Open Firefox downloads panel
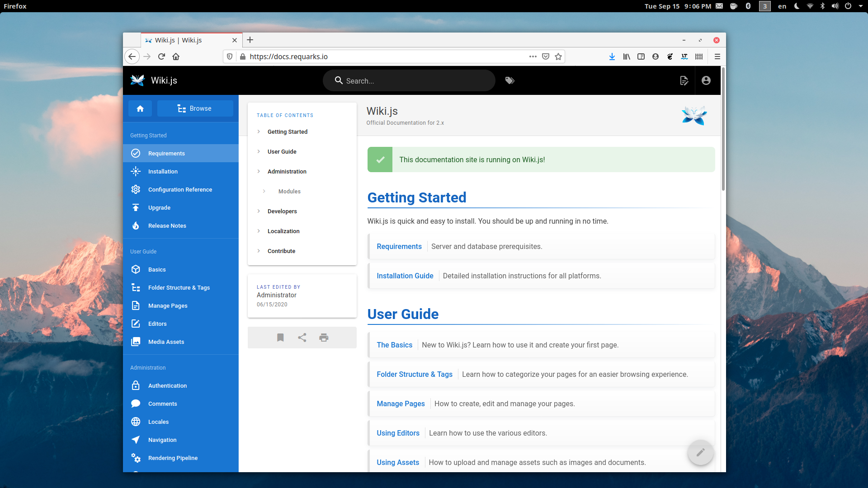The height and width of the screenshot is (488, 868). pyautogui.click(x=612, y=56)
